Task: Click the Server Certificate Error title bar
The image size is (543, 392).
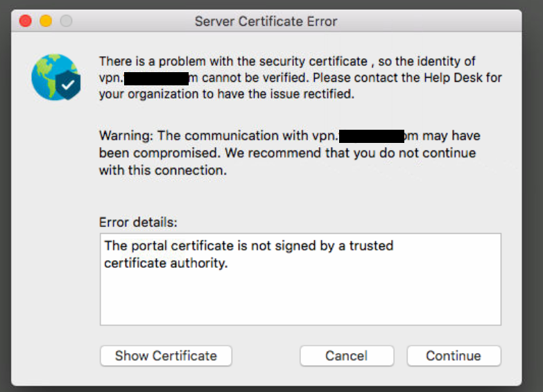Action: coord(266,22)
